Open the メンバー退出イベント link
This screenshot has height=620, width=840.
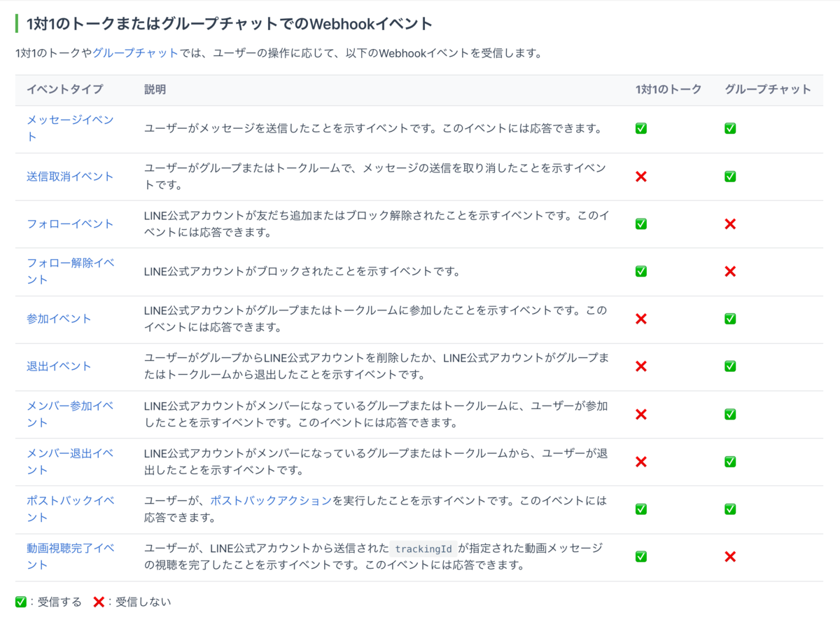[70, 462]
